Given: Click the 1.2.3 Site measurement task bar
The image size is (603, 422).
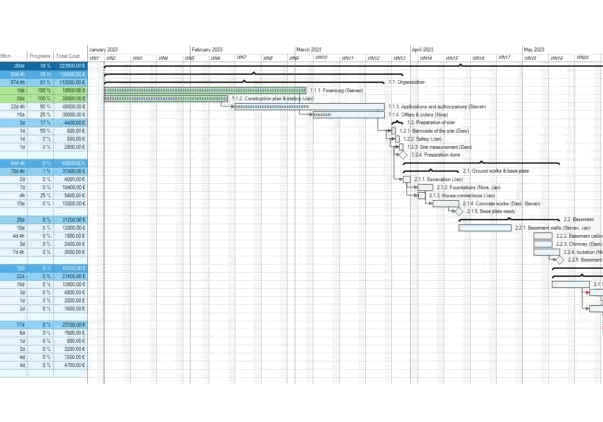Looking at the screenshot, I should point(401,147).
